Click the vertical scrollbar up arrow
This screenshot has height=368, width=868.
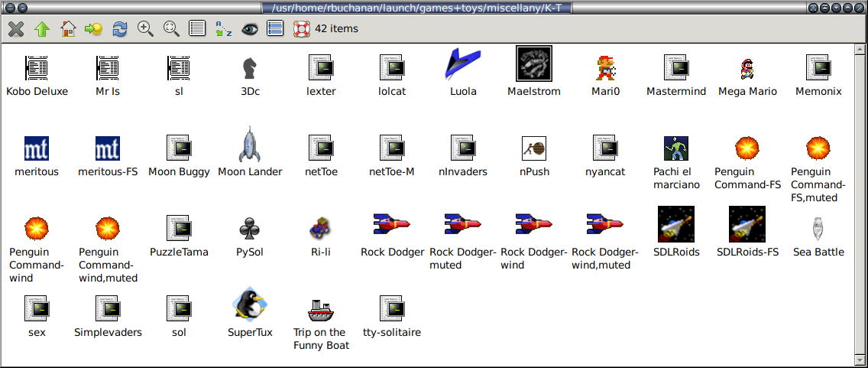pos(859,49)
